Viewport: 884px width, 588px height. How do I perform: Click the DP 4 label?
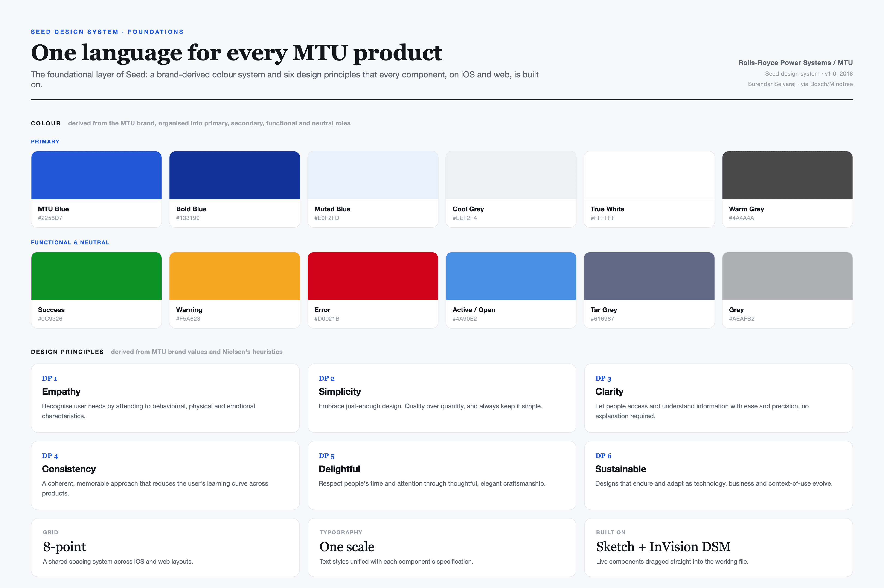[50, 456]
